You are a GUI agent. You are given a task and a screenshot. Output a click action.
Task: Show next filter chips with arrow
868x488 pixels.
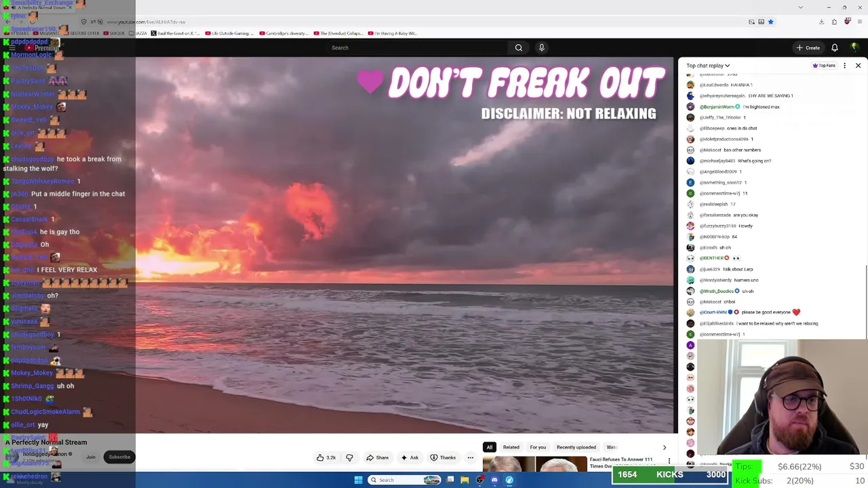pyautogui.click(x=665, y=447)
